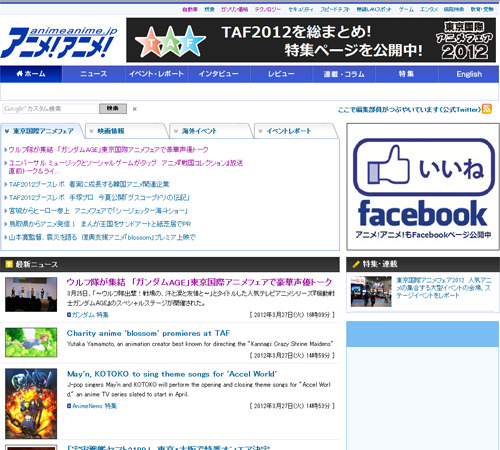Click the テクノロジー top network link
The image size is (500, 450).
[268, 9]
